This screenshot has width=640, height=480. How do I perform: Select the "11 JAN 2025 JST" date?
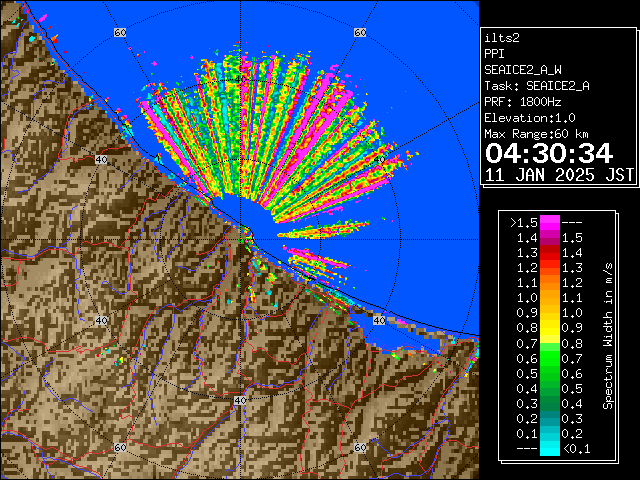pyautogui.click(x=559, y=175)
